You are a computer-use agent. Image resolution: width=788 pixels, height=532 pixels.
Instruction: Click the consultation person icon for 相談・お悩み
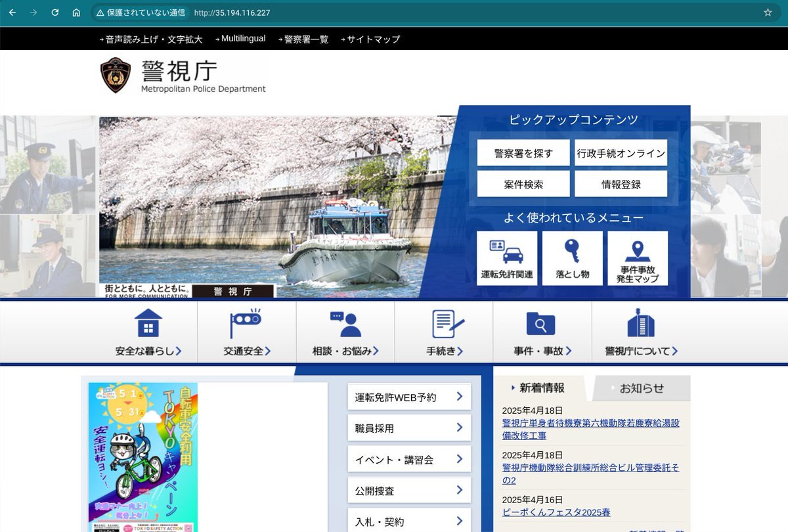pos(345,324)
